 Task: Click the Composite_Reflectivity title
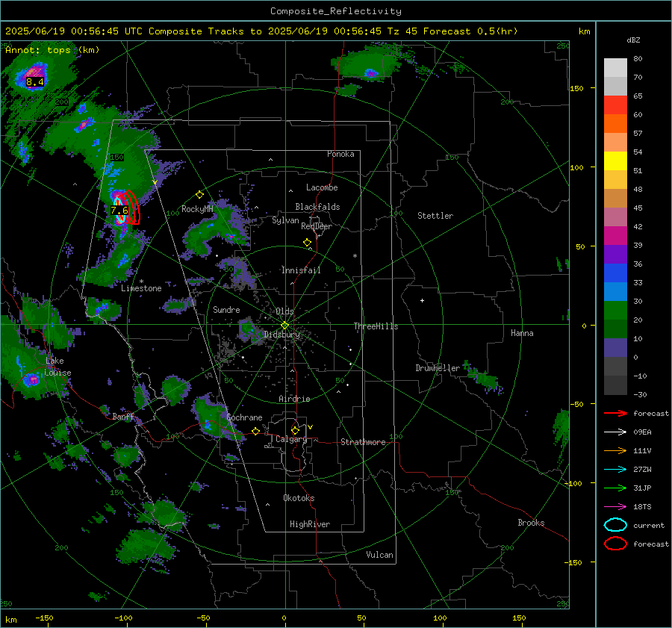tap(335, 11)
